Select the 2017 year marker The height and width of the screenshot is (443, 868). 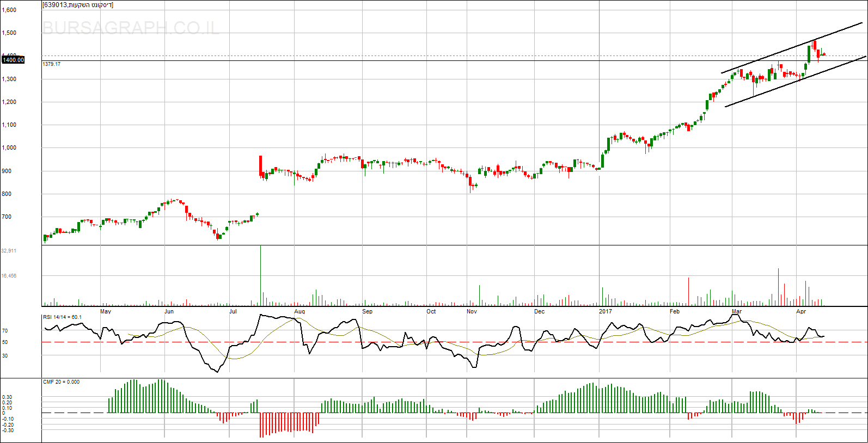[605, 312]
